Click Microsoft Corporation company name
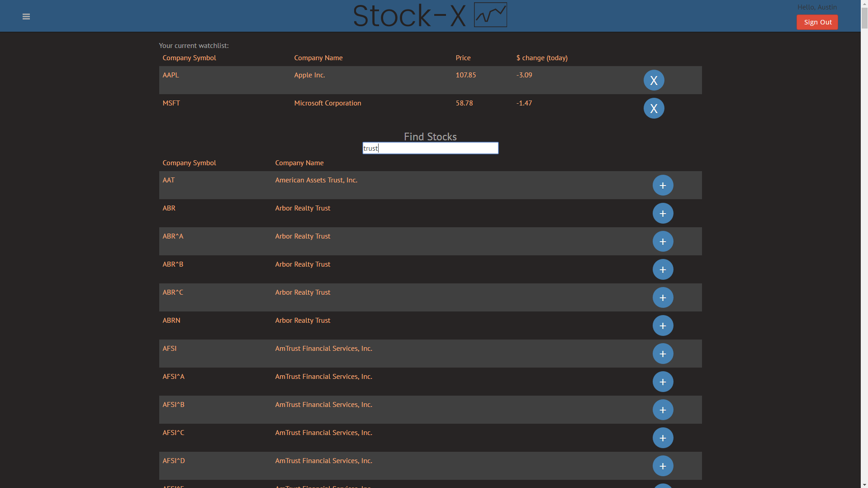The width and height of the screenshot is (868, 488). tap(327, 103)
